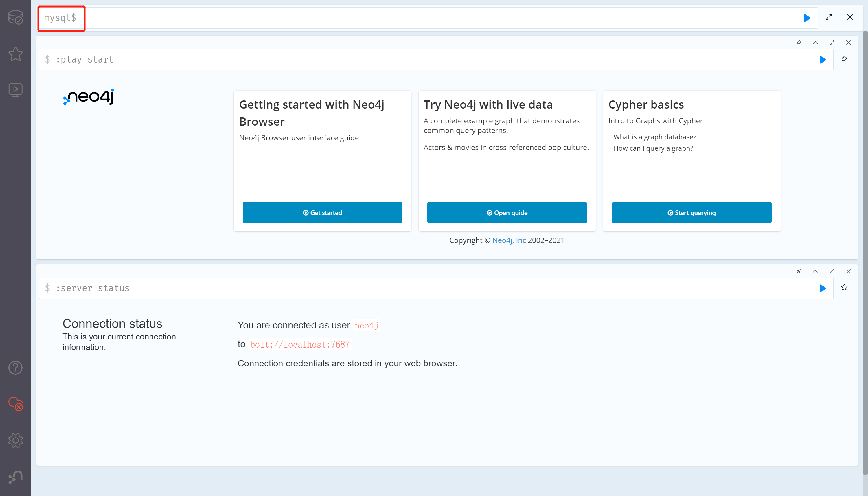This screenshot has width=868, height=496.
Task: Open the Favorites panel from the sidebar
Action: 15,54
